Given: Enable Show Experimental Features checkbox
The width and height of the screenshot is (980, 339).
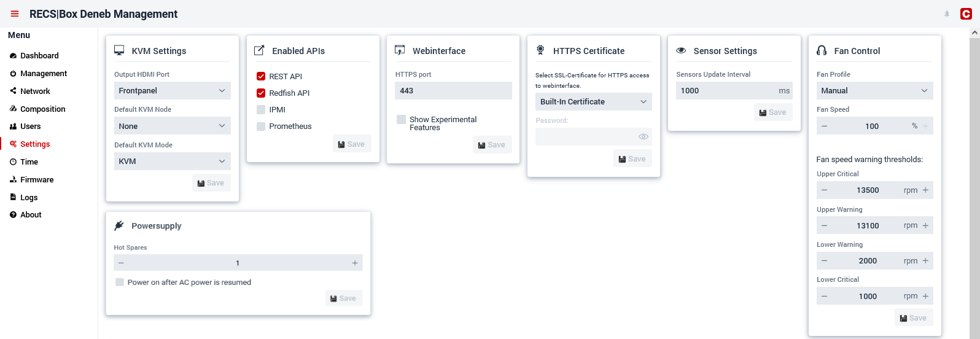Looking at the screenshot, I should pyautogui.click(x=401, y=119).
